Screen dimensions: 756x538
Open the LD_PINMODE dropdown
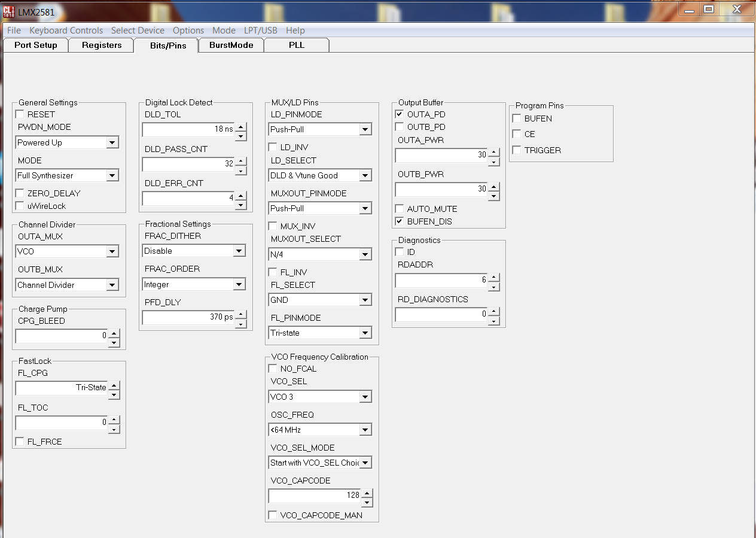365,129
